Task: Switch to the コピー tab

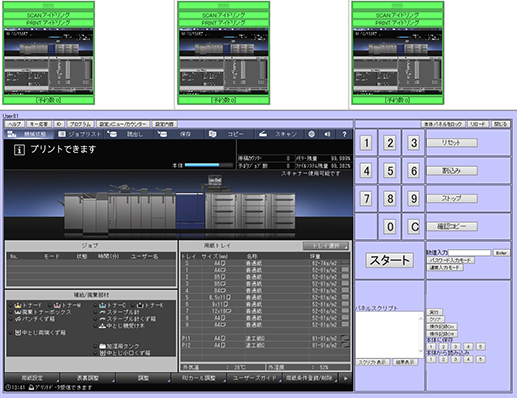Action: point(227,134)
